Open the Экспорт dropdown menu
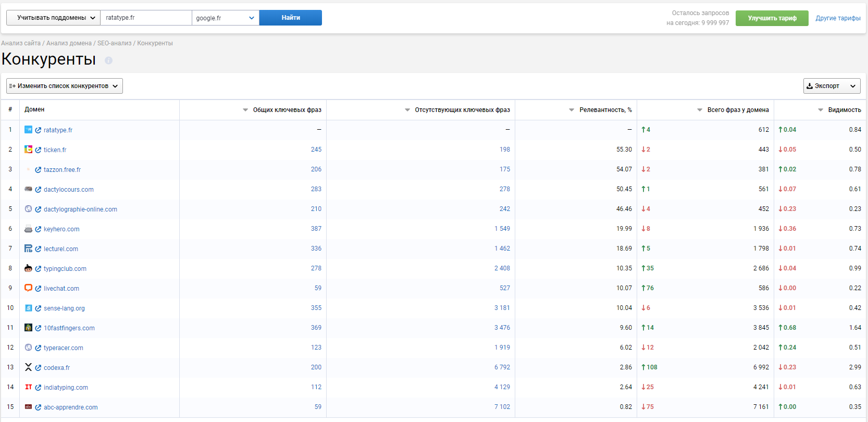 pyautogui.click(x=832, y=86)
